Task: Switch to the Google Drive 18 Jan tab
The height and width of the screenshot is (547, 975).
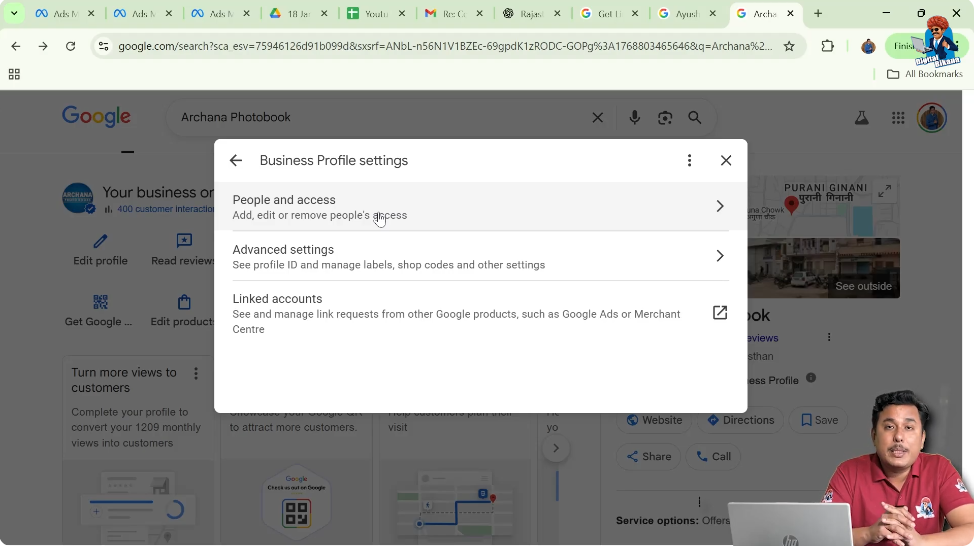Action: 298,13
